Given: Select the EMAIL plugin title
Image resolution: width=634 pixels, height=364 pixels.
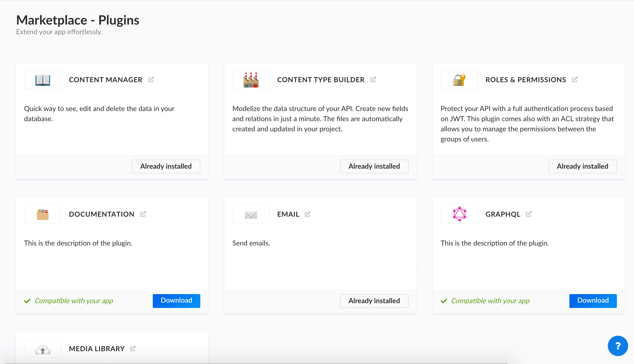Looking at the screenshot, I should [x=288, y=214].
